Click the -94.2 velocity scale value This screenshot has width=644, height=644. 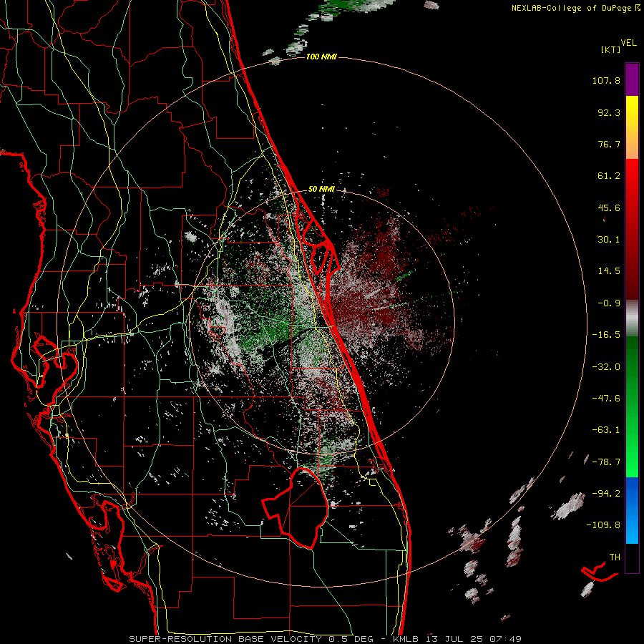606,493
